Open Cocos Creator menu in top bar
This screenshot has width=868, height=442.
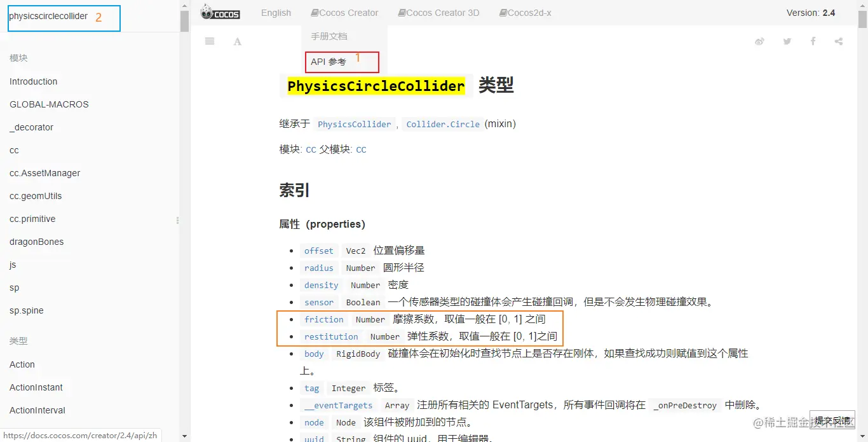click(344, 13)
